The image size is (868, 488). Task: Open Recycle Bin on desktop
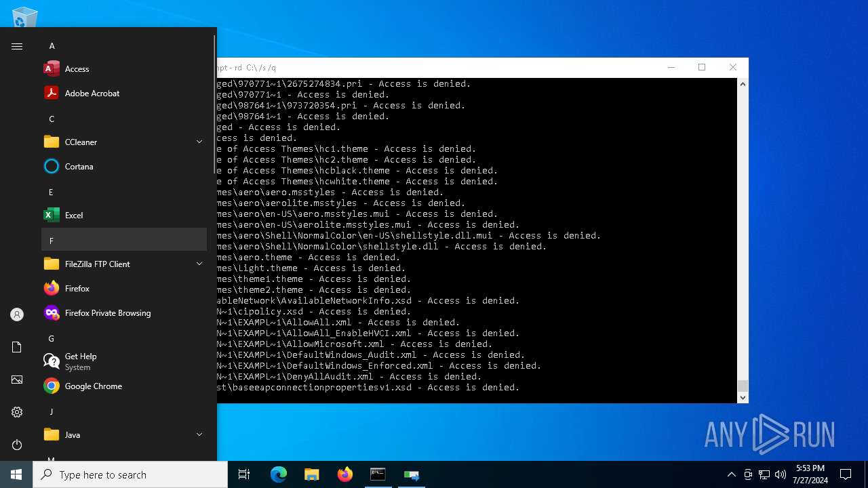click(x=24, y=17)
